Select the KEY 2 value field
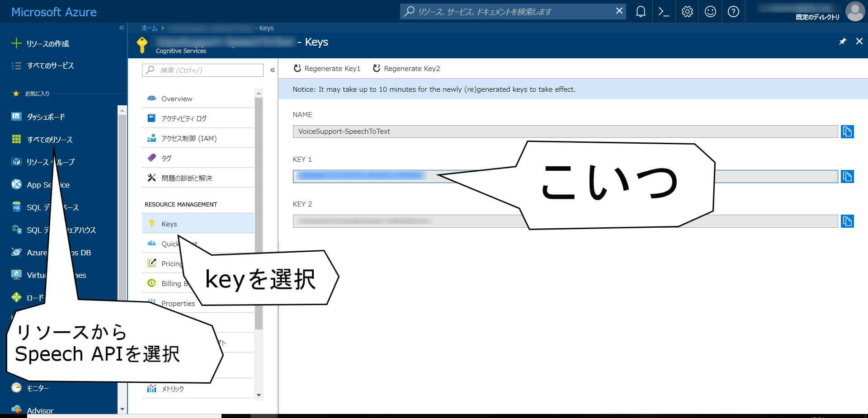The image size is (868, 418). click(x=565, y=221)
